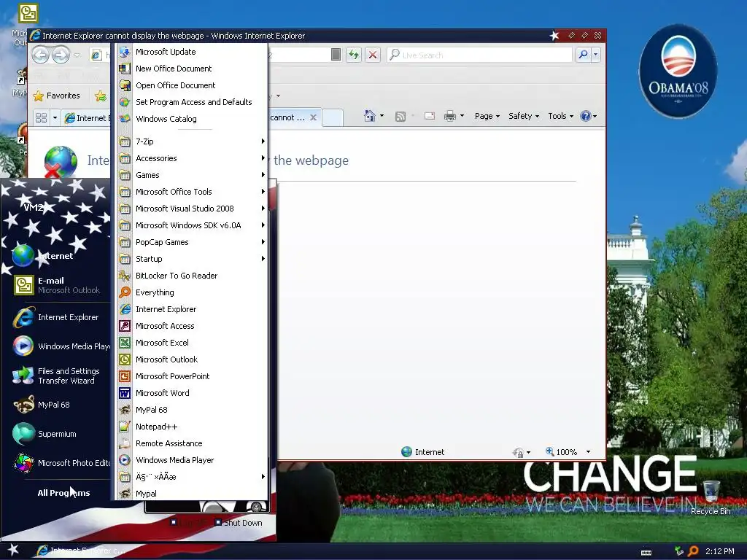
Task: Click the Start button star on taskbar
Action: point(13,550)
